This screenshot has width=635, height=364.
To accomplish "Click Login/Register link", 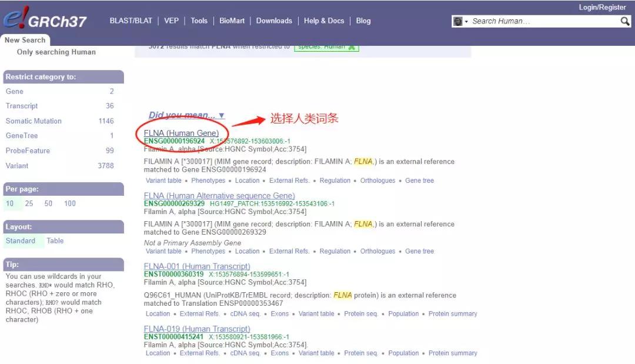I will [x=602, y=7].
